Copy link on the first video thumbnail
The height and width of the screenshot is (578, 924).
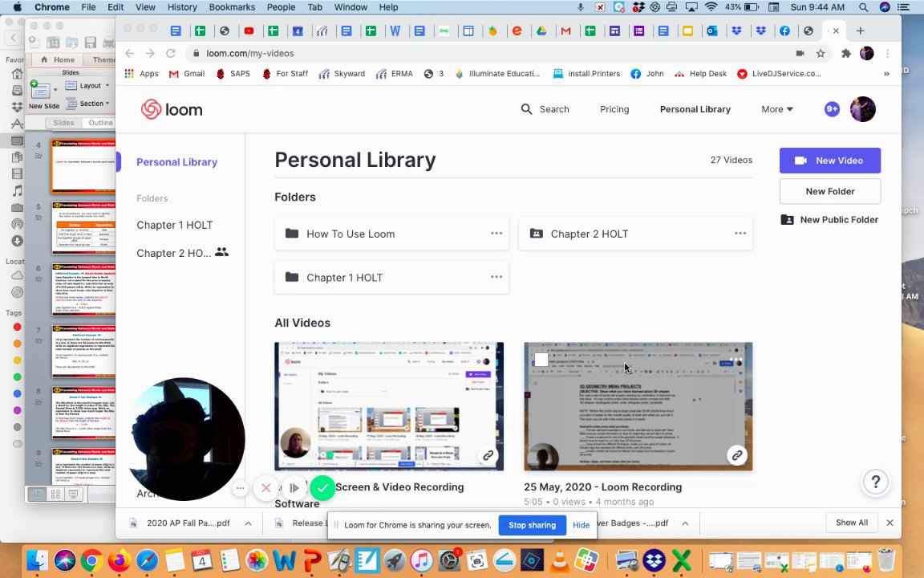488,455
